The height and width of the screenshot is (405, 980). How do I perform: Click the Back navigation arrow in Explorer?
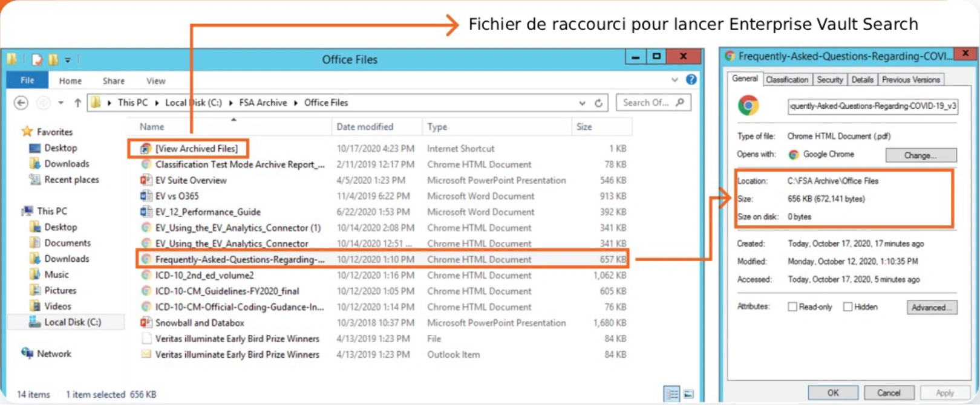(21, 103)
